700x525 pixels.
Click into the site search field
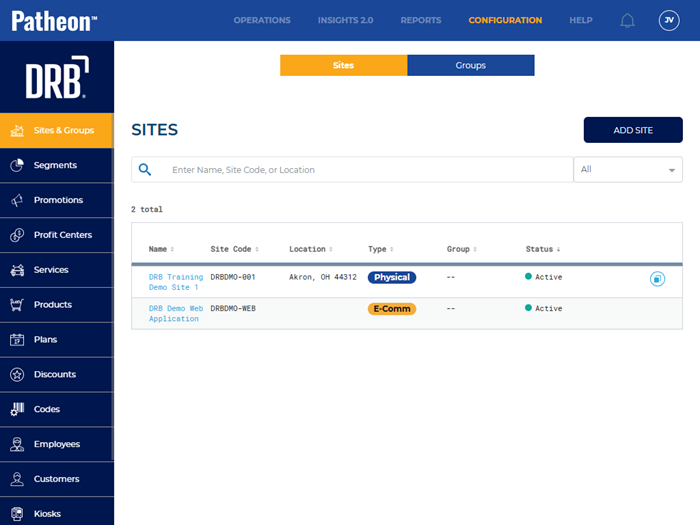tap(365, 170)
